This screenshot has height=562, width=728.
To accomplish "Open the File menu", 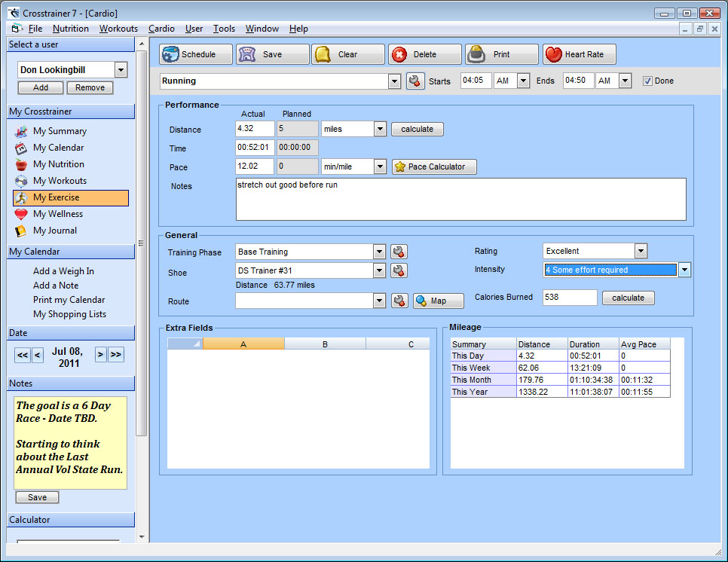I will coord(35,29).
